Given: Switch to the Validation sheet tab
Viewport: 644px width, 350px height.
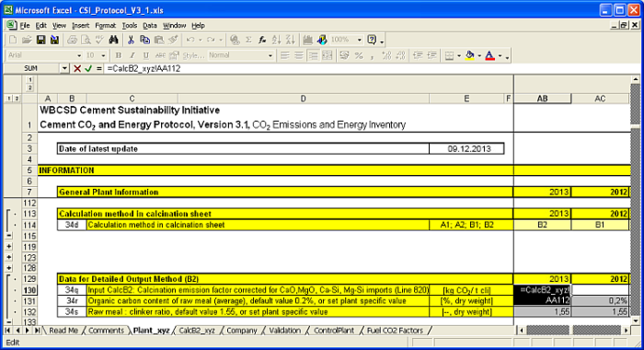Looking at the screenshot, I should click(284, 331).
